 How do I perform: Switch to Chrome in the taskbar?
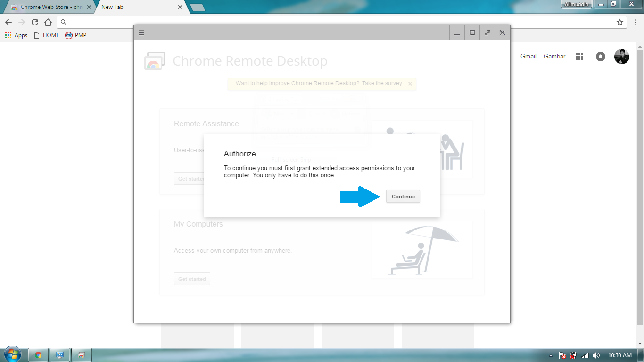[38, 355]
